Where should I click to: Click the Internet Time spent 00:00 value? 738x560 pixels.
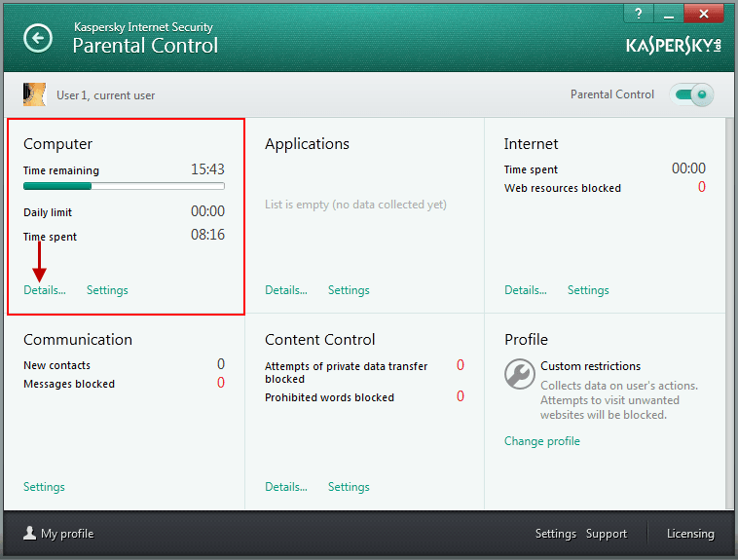[x=688, y=168]
